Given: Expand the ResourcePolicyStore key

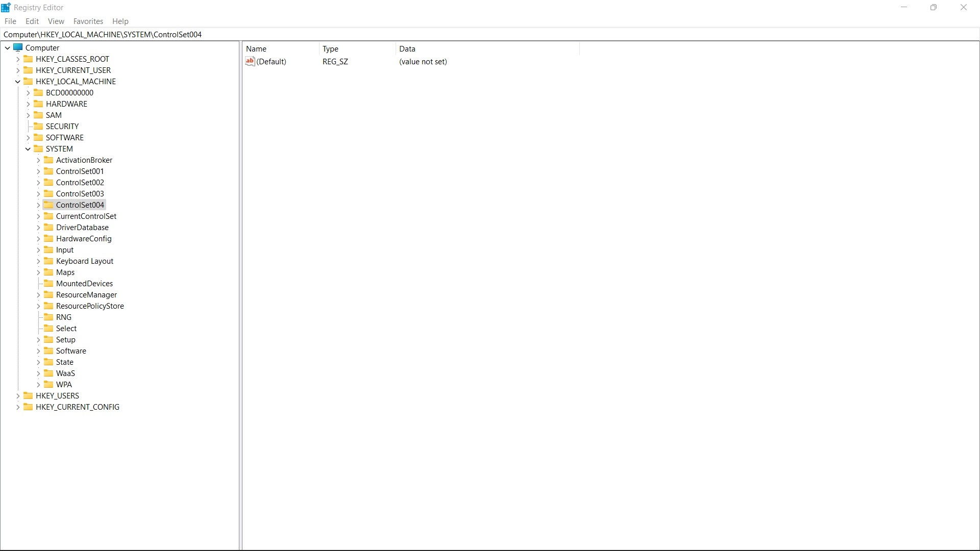Looking at the screenshot, I should click(x=38, y=306).
